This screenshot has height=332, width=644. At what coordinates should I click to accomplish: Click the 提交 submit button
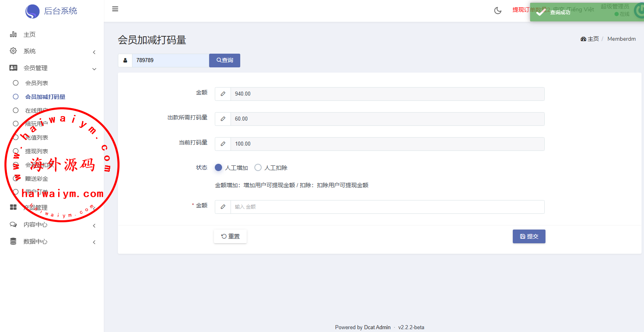click(x=529, y=236)
